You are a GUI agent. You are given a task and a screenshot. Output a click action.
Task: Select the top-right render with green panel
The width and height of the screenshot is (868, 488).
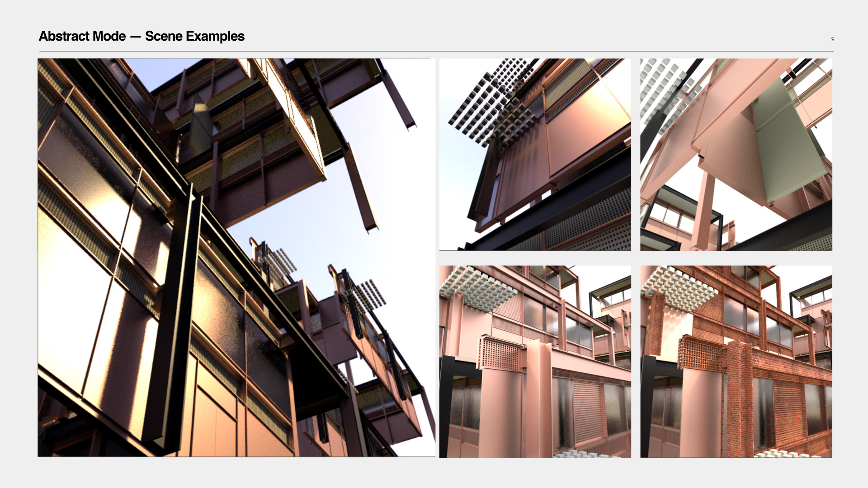tap(736, 155)
